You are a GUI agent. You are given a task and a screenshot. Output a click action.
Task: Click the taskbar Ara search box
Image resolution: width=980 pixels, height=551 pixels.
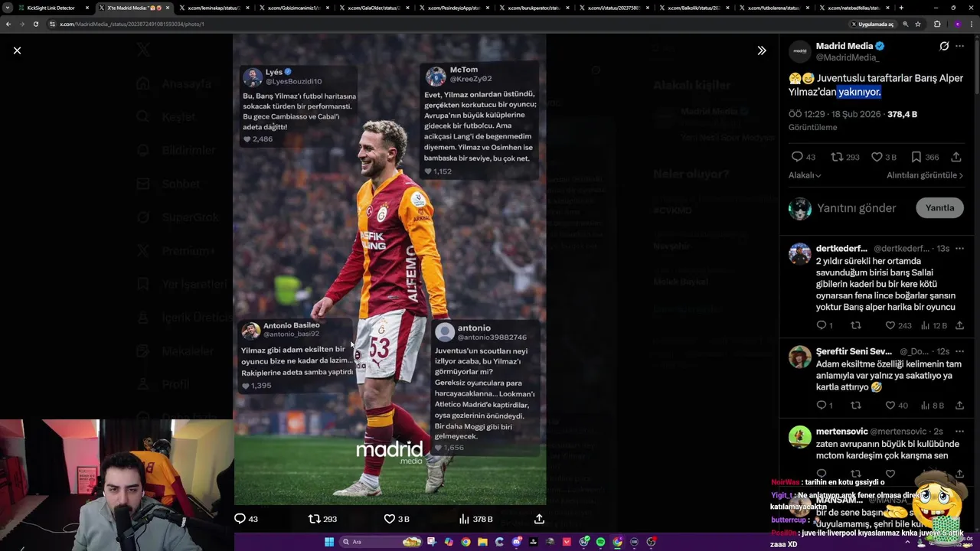click(x=380, y=542)
